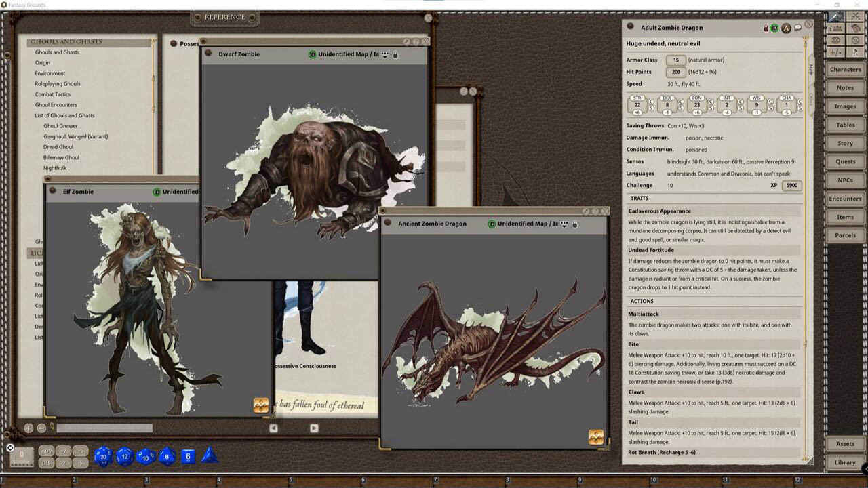The image size is (868, 488).
Task: Click the Characters sidebar button
Action: coord(845,69)
